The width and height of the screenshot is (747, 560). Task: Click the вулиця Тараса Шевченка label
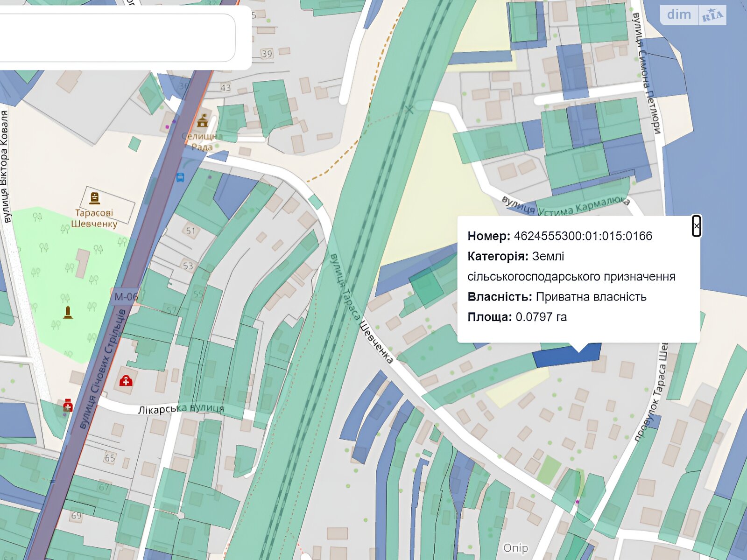361,308
